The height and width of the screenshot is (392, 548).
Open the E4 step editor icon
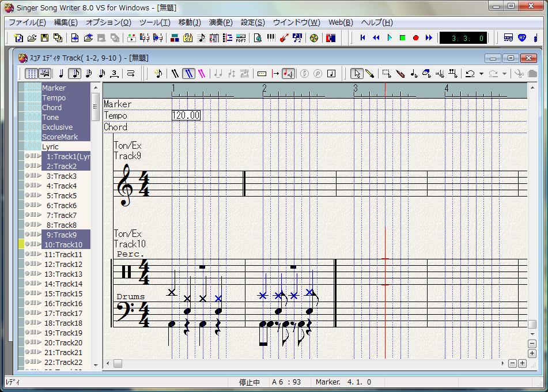[x=214, y=38]
